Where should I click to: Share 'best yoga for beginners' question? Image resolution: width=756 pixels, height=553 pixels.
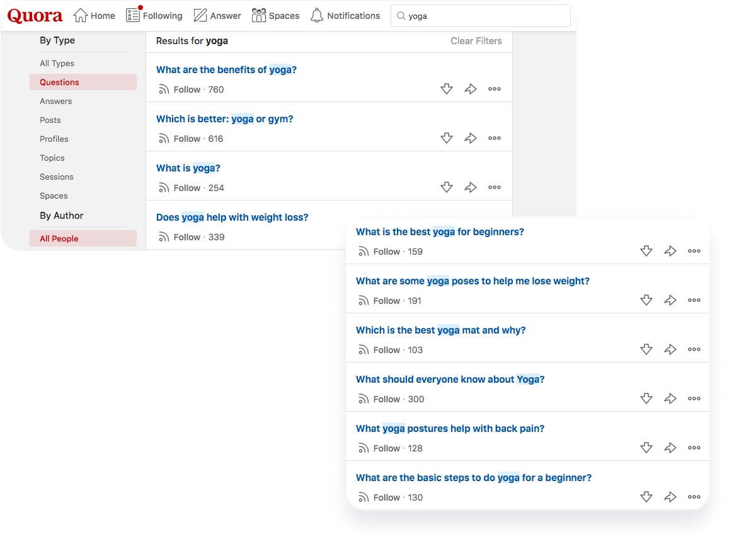click(670, 251)
